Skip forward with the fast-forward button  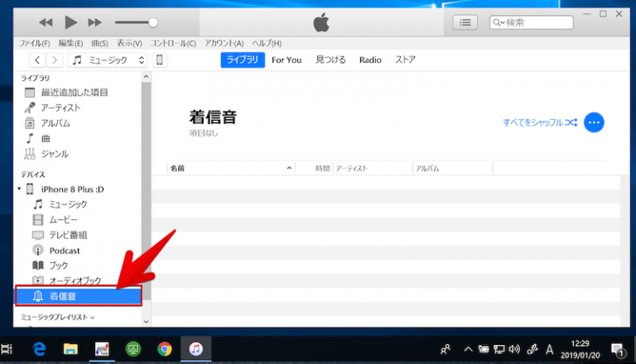[95, 22]
